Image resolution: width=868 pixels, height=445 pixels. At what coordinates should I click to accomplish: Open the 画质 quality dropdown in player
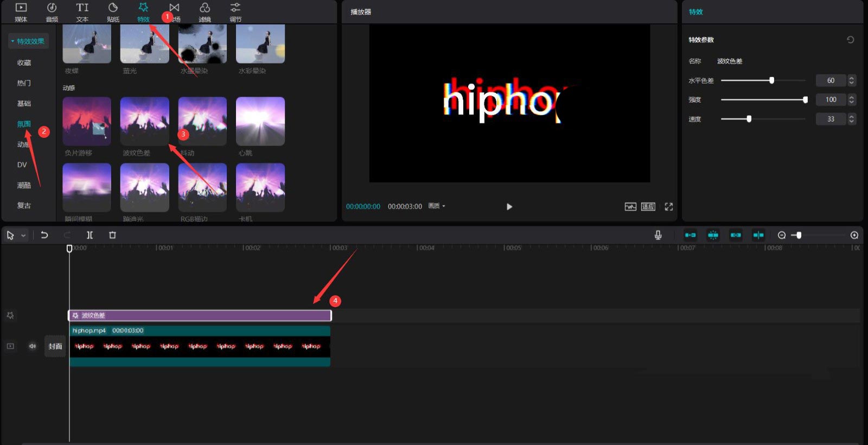tap(436, 206)
